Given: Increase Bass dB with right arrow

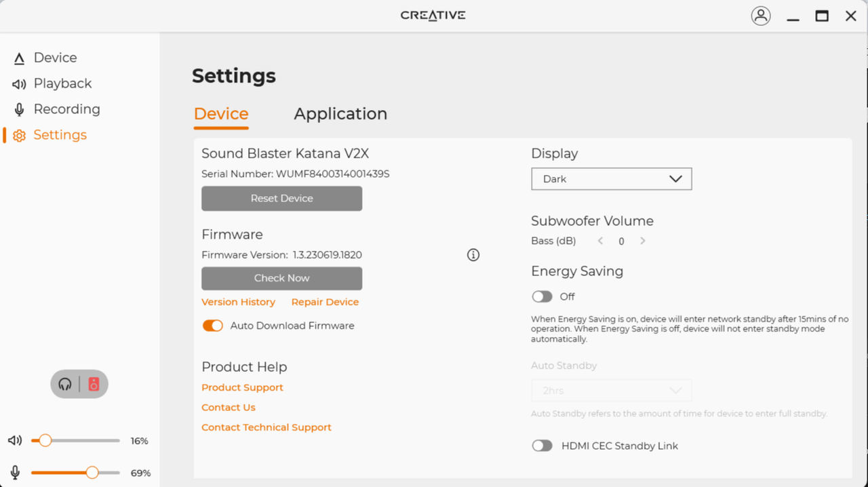Looking at the screenshot, I should 643,241.
